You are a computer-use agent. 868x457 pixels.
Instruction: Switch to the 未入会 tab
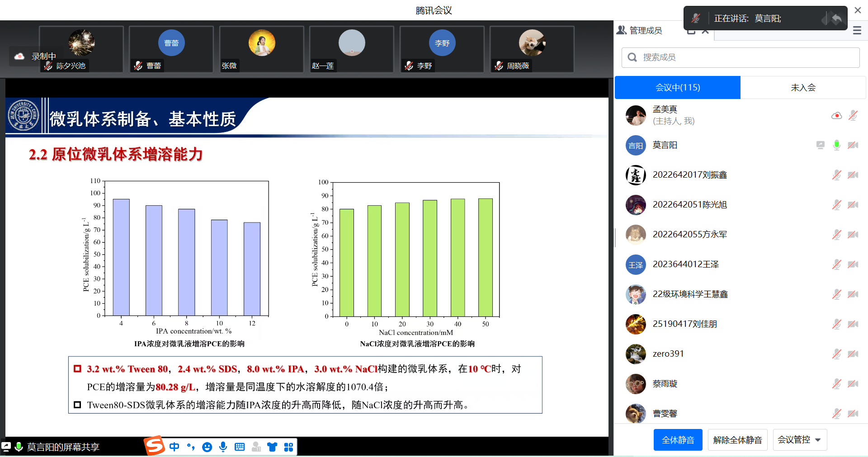(x=803, y=88)
